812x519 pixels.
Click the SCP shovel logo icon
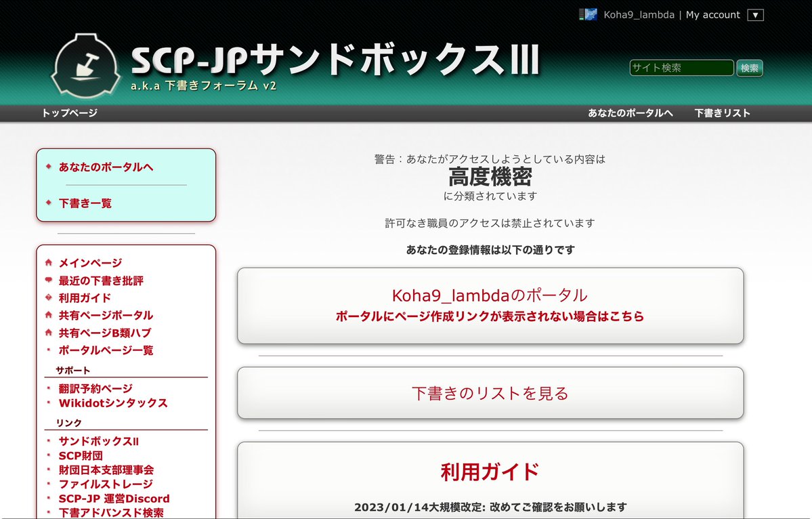tap(85, 65)
